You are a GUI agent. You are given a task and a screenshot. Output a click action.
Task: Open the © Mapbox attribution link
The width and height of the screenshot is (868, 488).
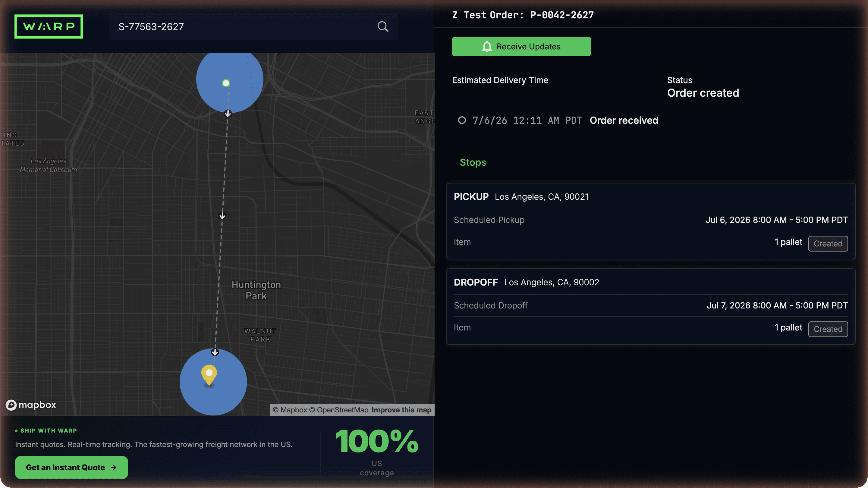click(x=290, y=410)
